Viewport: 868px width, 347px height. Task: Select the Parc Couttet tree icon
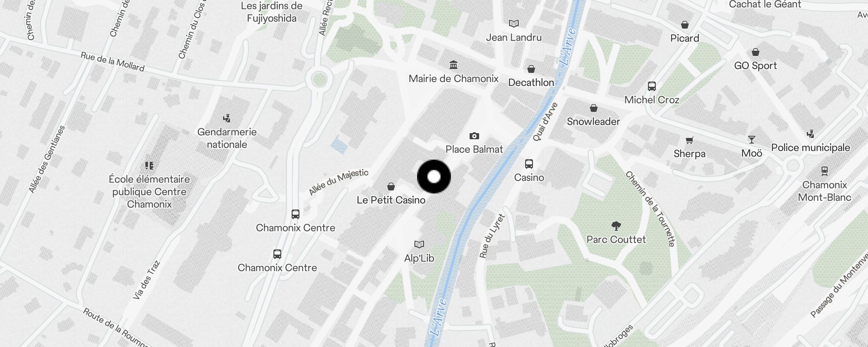coord(616,226)
